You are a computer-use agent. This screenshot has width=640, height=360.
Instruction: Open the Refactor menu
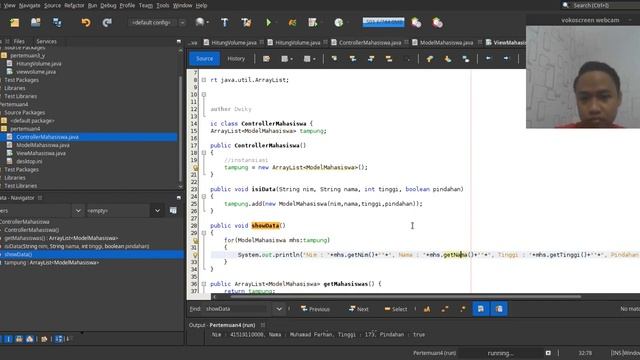74,5
